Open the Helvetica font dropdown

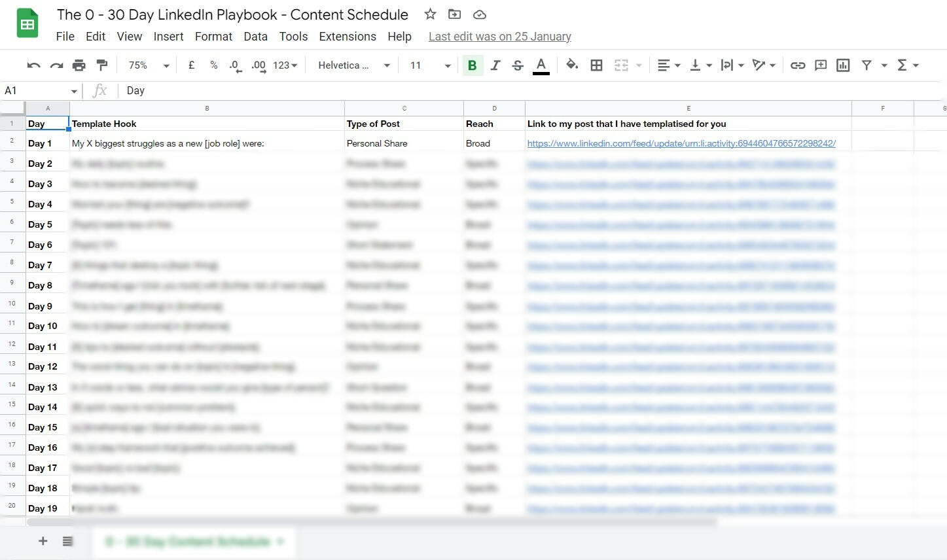coord(353,65)
